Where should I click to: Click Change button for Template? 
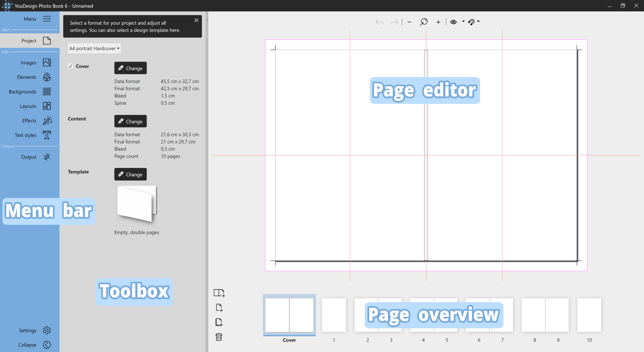coord(130,174)
